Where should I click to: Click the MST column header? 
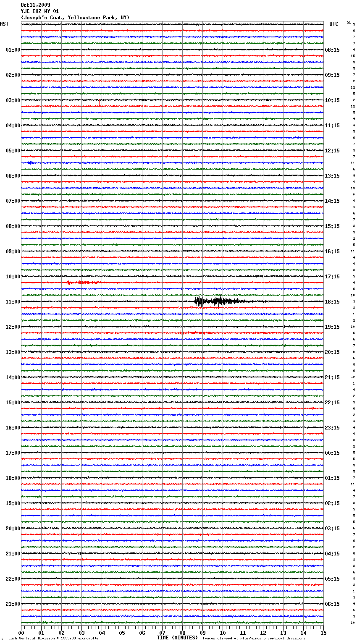pyautogui.click(x=4, y=24)
